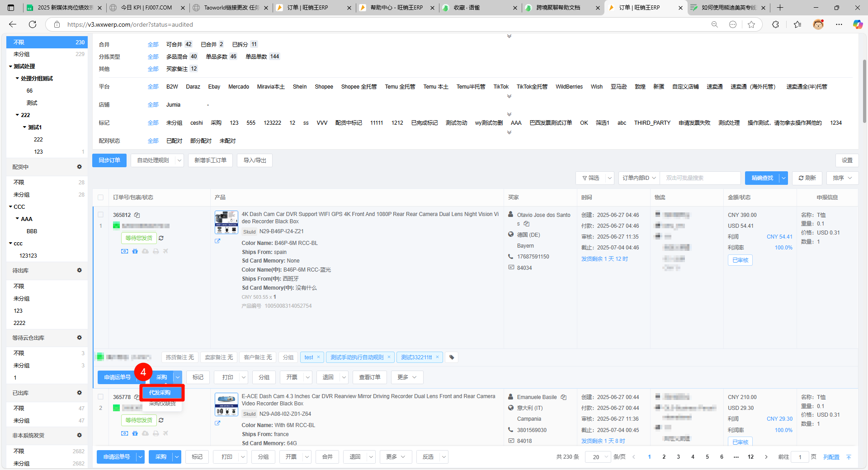Screen dimensions: 868x470
Task: Tick checkbox for order 365812
Action: [101, 215]
